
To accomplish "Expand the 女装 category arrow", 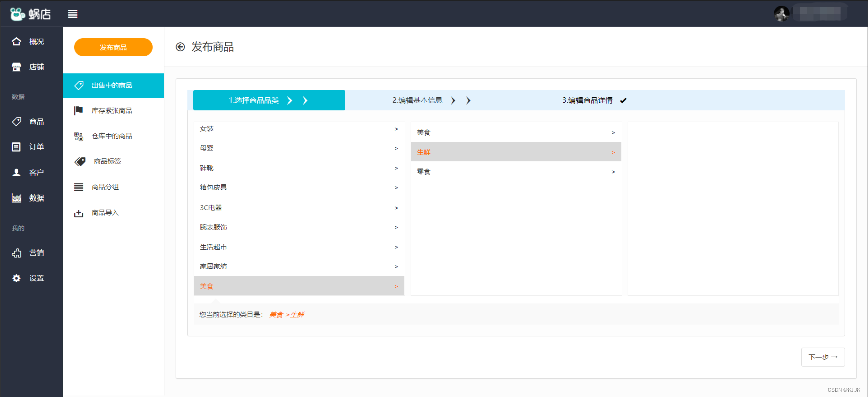I will [396, 129].
